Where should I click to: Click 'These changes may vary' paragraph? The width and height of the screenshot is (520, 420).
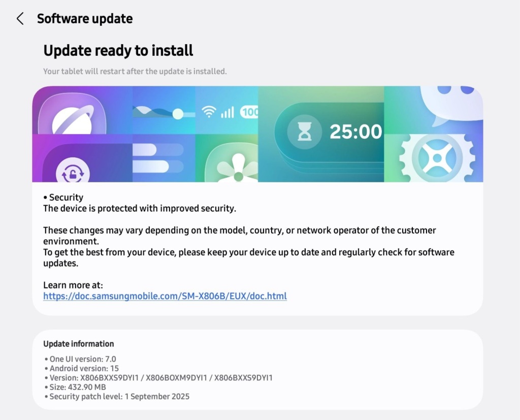tap(240, 236)
